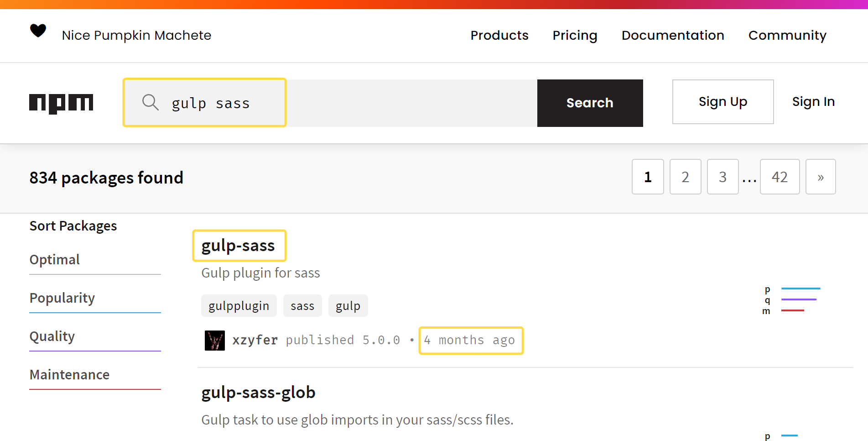The height and width of the screenshot is (441, 868).
Task: Click the Sign Up button
Action: pyautogui.click(x=722, y=102)
